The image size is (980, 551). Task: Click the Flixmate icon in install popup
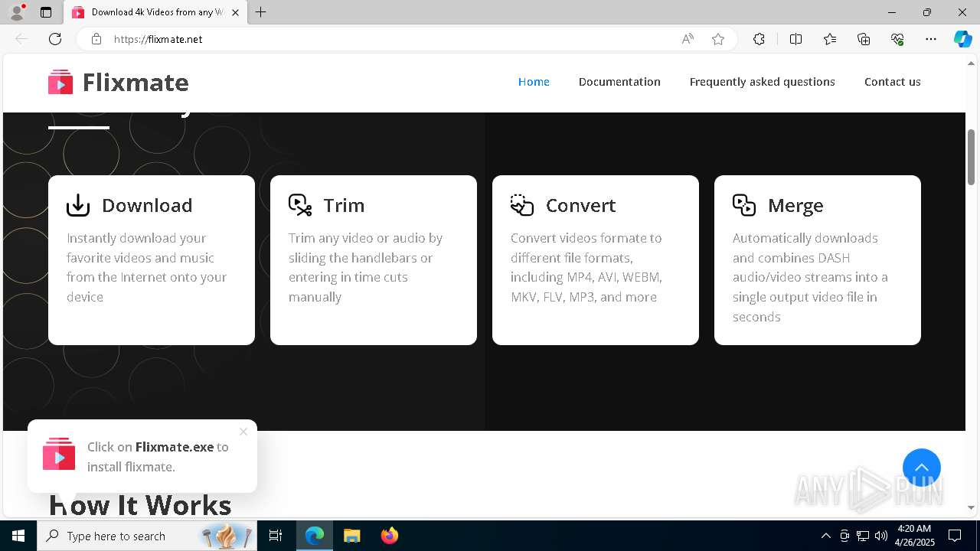tap(59, 454)
